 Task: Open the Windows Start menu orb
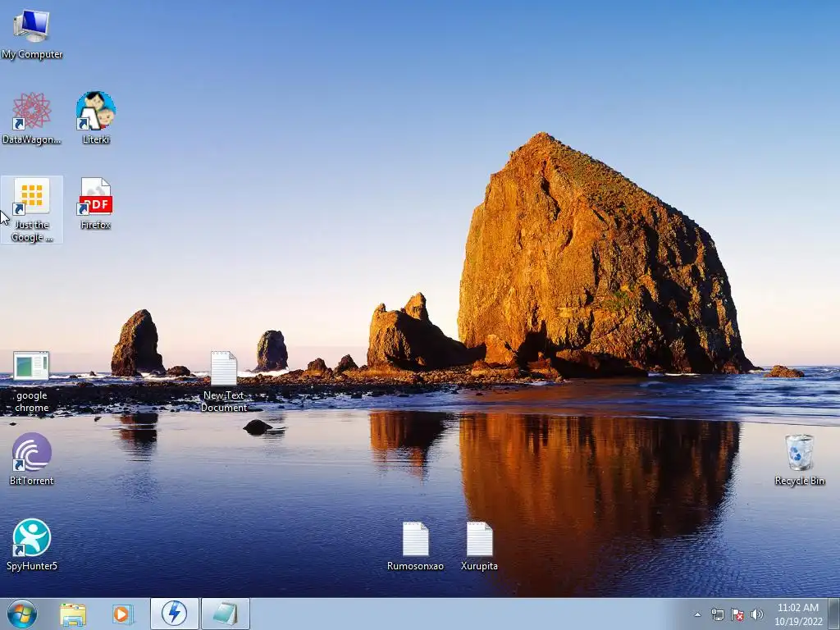[22, 614]
